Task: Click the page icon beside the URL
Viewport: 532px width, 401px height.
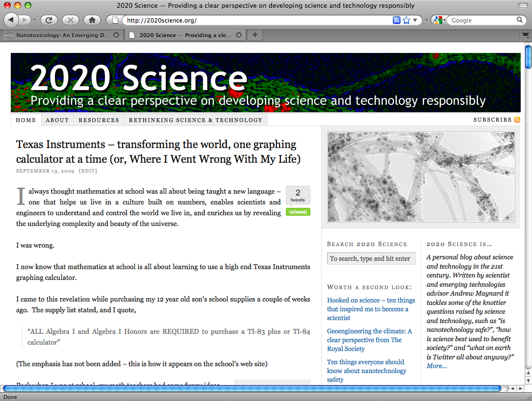Action: pos(115,20)
